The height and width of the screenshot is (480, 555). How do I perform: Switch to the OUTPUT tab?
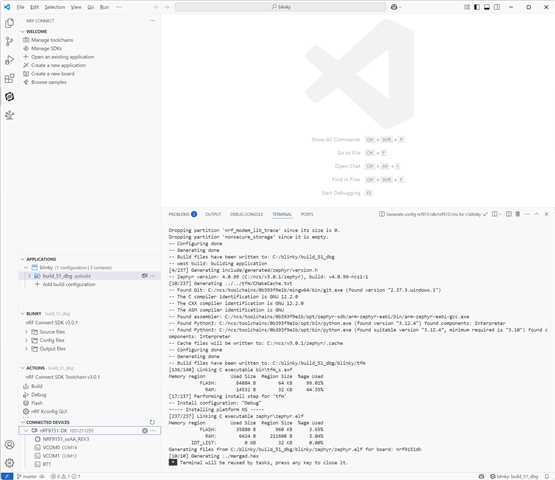pos(213,214)
